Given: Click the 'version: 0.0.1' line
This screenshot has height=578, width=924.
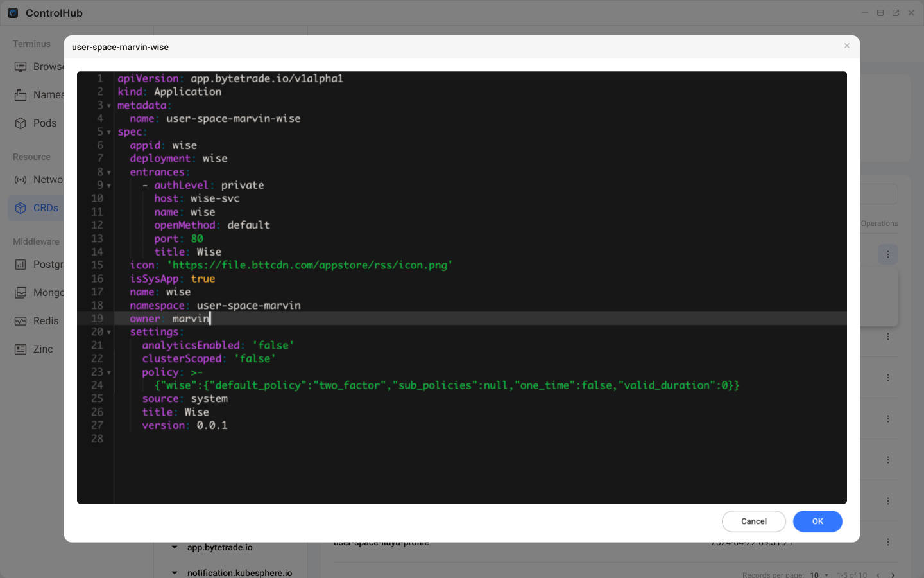Looking at the screenshot, I should 185,425.
